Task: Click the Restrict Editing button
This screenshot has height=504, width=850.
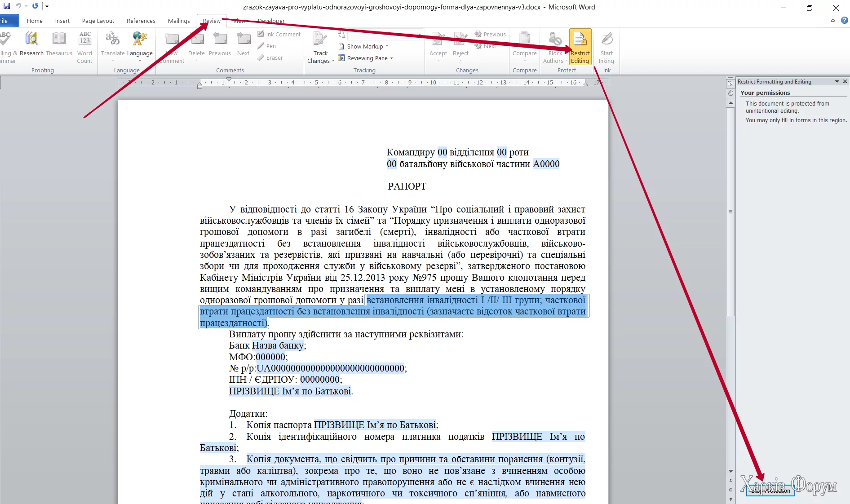Action: click(580, 47)
